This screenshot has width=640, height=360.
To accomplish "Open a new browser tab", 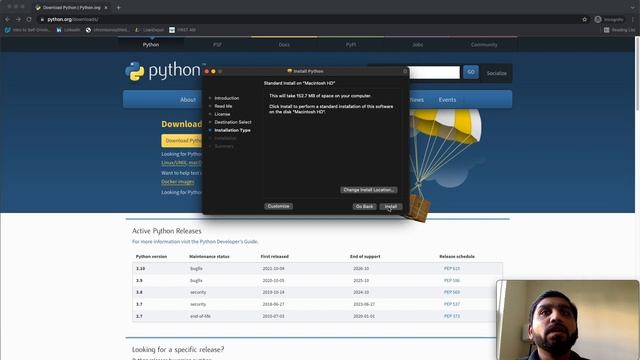I will 118,7.
